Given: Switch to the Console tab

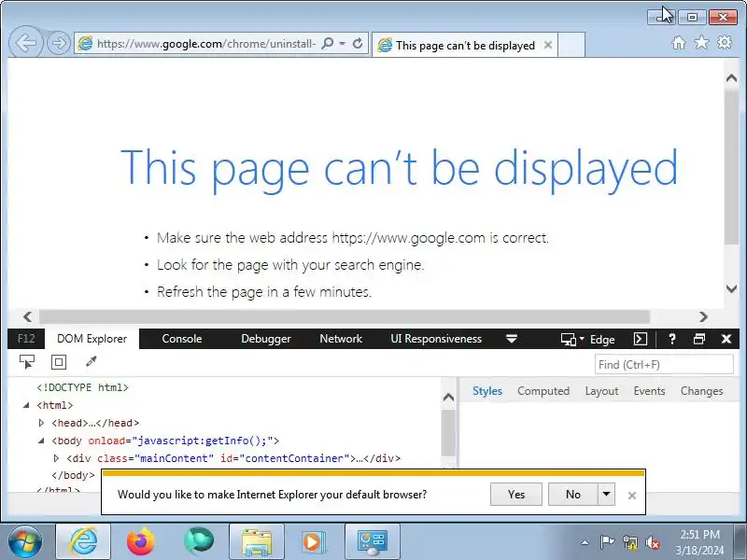Looking at the screenshot, I should 181,339.
